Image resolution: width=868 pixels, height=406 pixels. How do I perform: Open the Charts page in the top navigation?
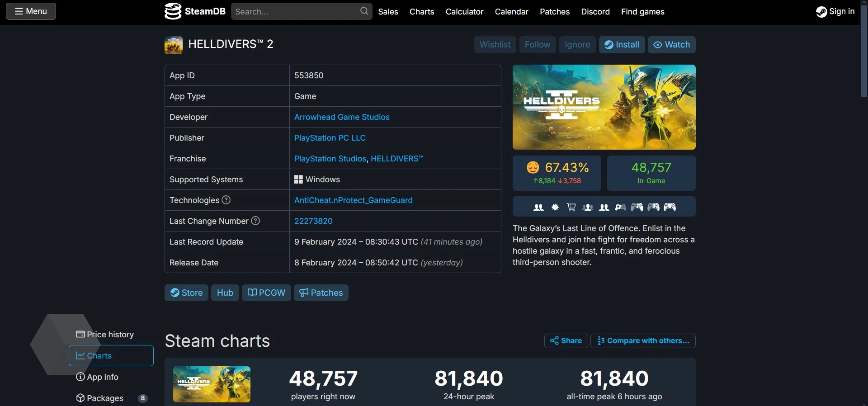422,12
